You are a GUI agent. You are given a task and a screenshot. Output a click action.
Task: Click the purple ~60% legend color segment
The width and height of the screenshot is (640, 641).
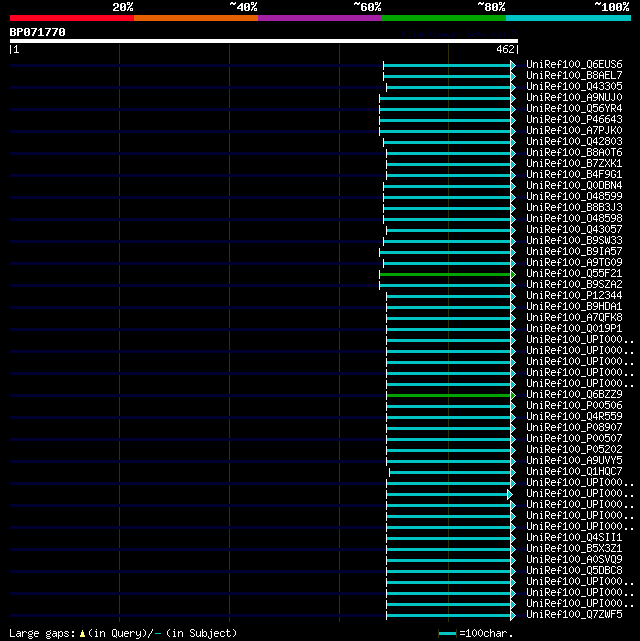(x=320, y=18)
